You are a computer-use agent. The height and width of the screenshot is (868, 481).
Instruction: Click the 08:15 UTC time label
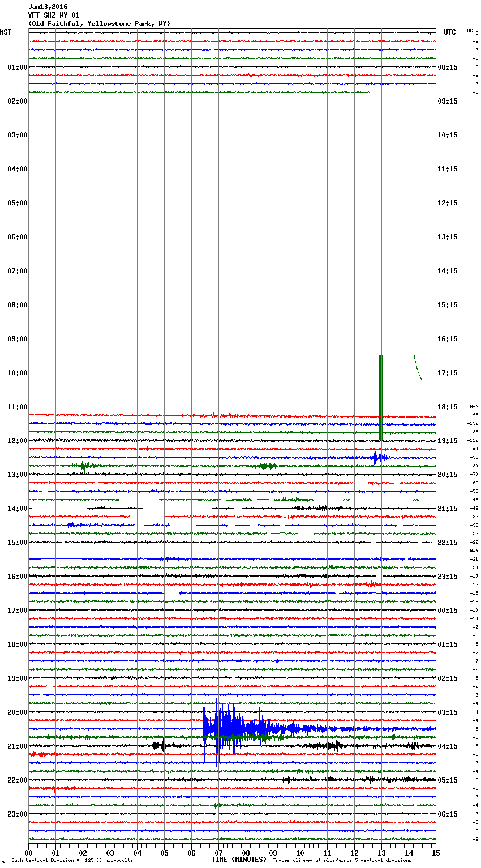448,67
